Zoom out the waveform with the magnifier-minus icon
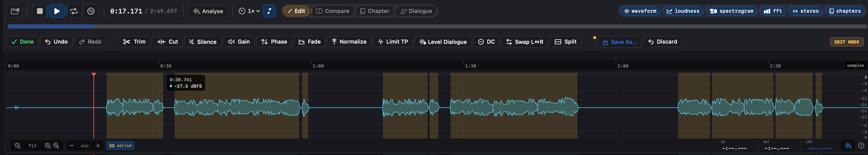Screen dimensions: 868x155 17,146
